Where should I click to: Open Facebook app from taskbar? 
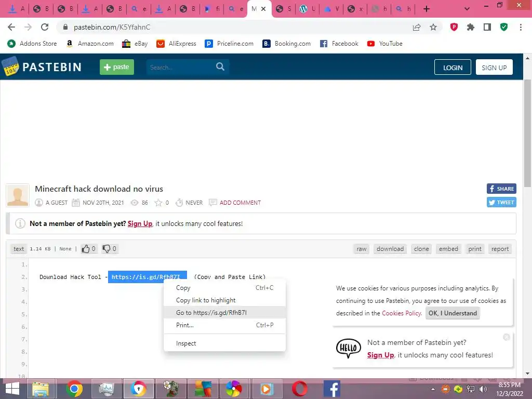coord(332,389)
